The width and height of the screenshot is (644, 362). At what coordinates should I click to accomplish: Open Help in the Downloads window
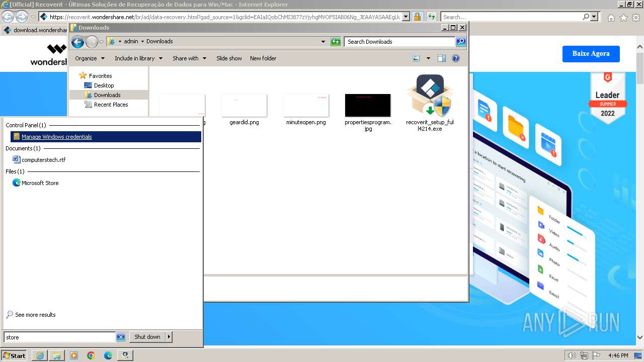coord(456,58)
